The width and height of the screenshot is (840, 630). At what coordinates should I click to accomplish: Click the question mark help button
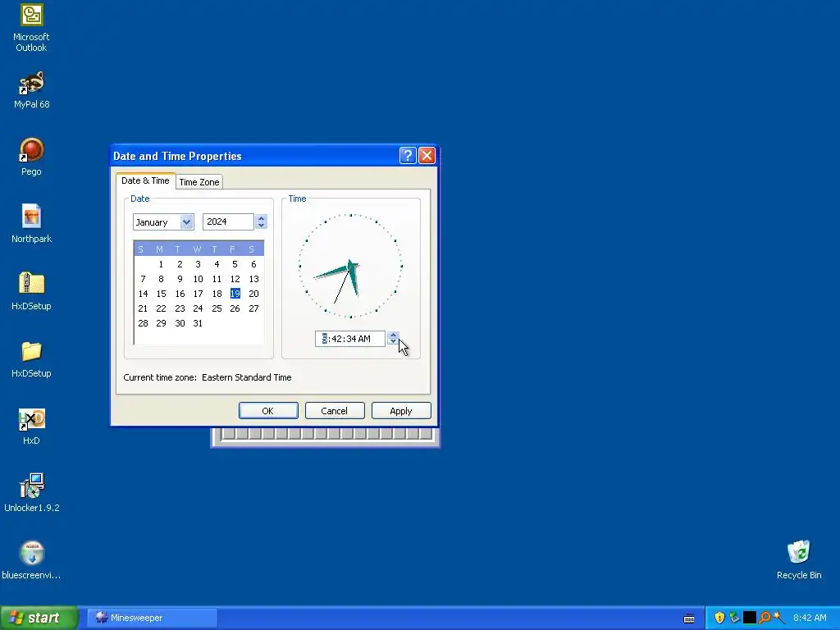(408, 155)
